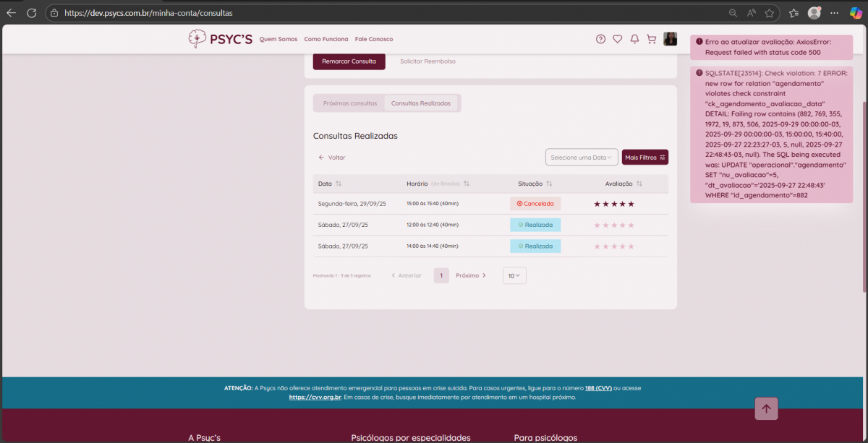Open the Quem Somos menu item
Screen dimensions: 868x443
point(278,39)
